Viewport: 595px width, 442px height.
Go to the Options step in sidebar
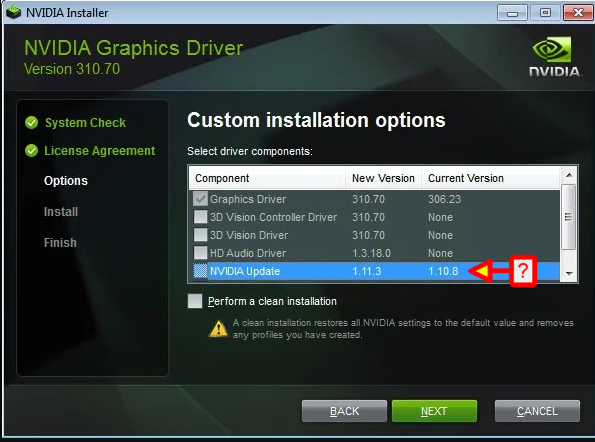coord(66,181)
